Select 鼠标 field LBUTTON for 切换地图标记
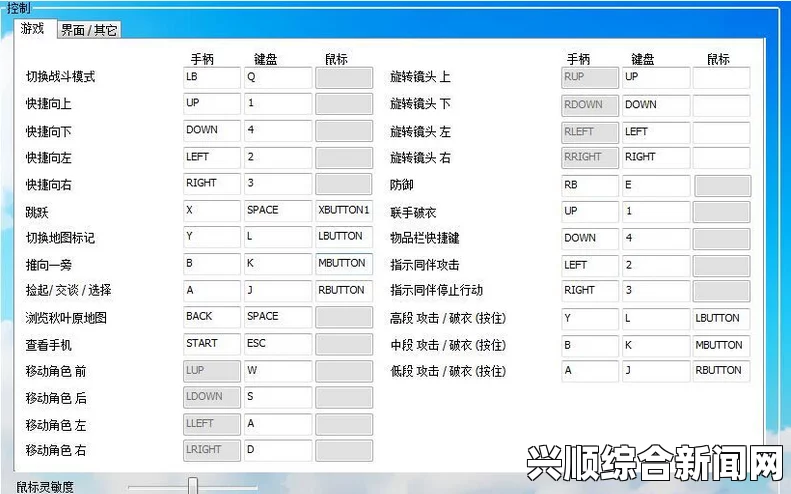The image size is (791, 494). pyautogui.click(x=344, y=237)
